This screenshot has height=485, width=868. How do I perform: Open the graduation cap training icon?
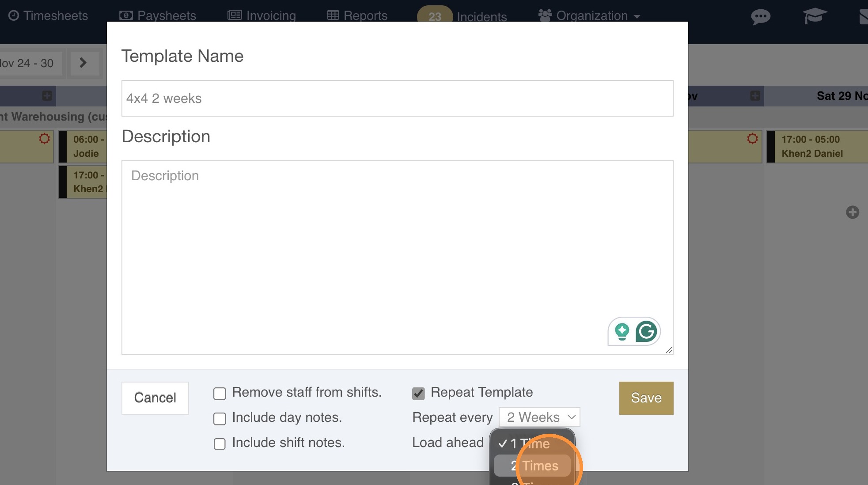(x=814, y=16)
